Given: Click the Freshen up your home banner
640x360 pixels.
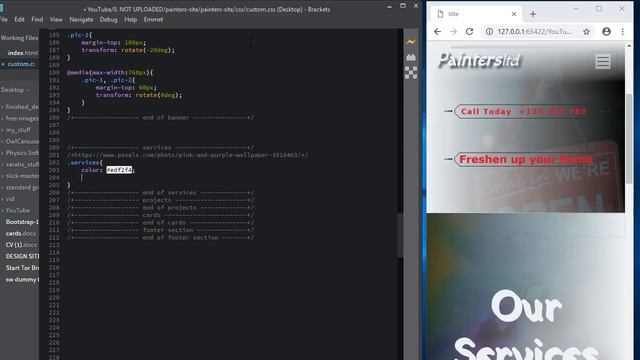Looking at the screenshot, I should 525,159.
